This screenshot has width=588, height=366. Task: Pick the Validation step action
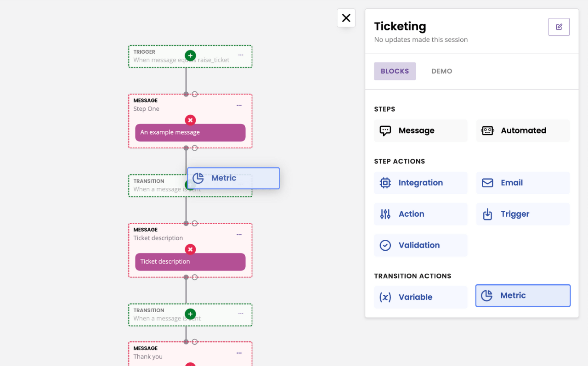click(420, 245)
